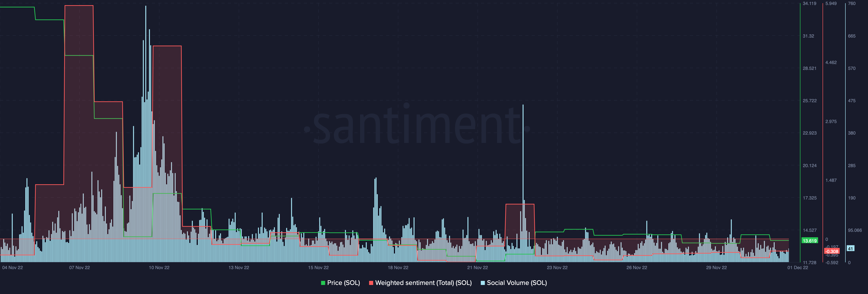This screenshot has height=294, width=868.
Task: Select the 10 Nov 22 date label
Action: pyautogui.click(x=159, y=268)
